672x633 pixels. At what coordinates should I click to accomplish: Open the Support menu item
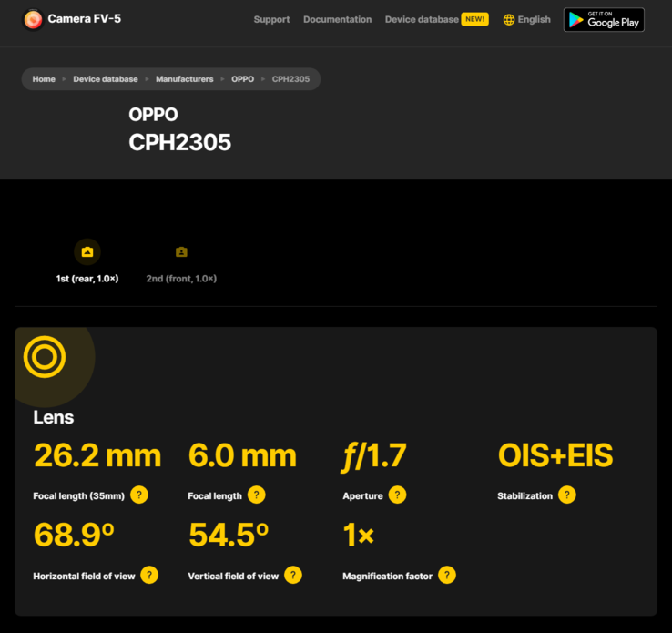pyautogui.click(x=271, y=19)
